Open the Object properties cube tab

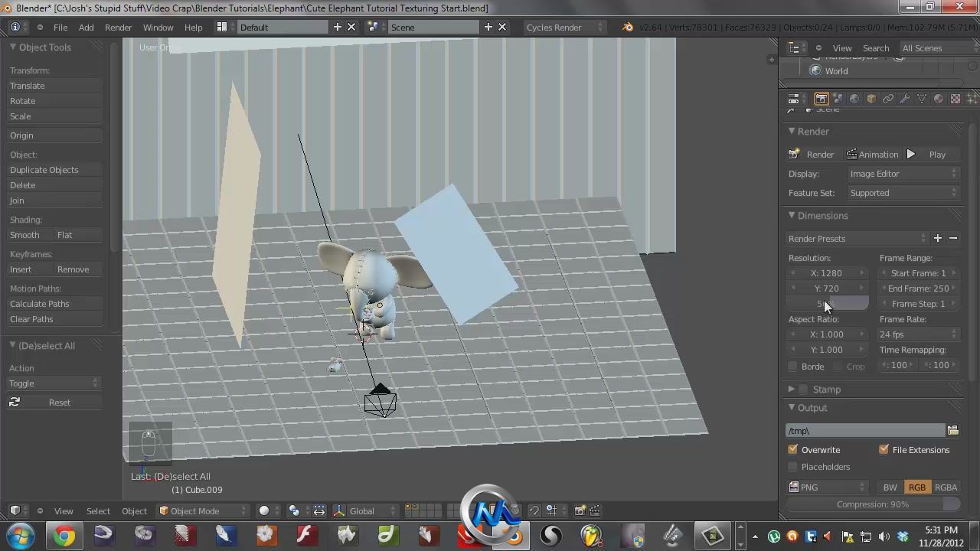pos(871,99)
